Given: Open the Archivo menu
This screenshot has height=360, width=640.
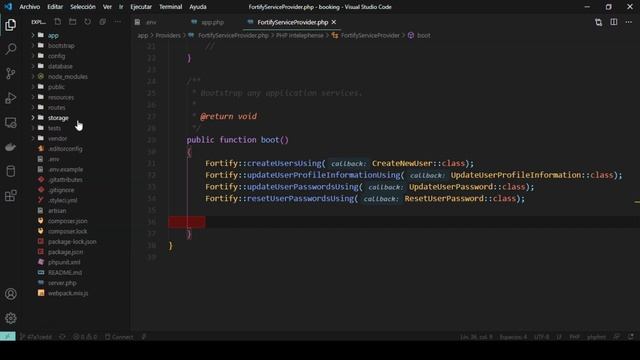Looking at the screenshot, I should (x=30, y=7).
